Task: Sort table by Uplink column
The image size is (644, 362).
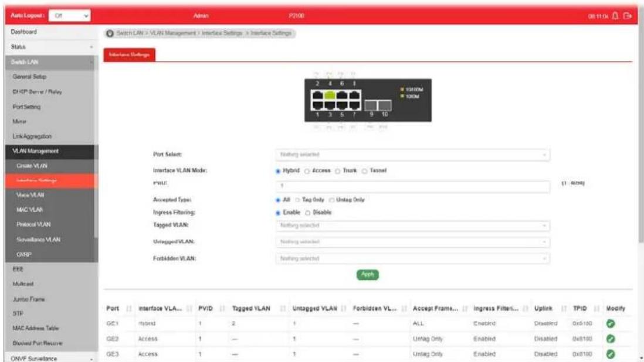Action: 564,308
